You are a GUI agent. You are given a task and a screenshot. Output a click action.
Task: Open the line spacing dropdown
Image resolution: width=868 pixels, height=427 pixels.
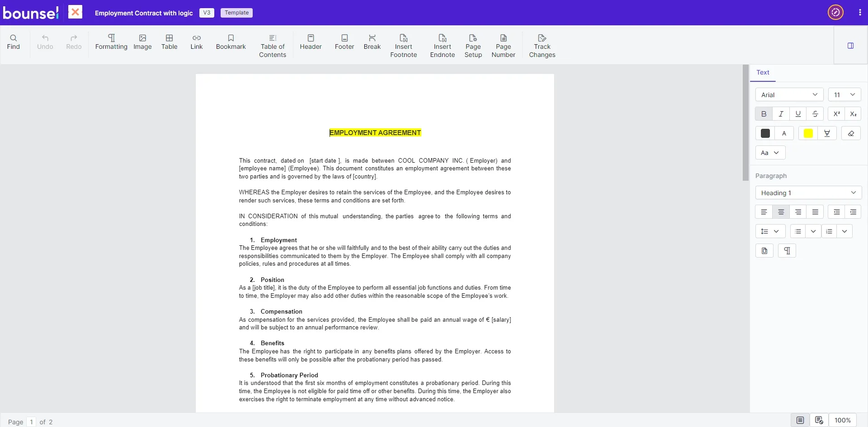click(x=770, y=231)
